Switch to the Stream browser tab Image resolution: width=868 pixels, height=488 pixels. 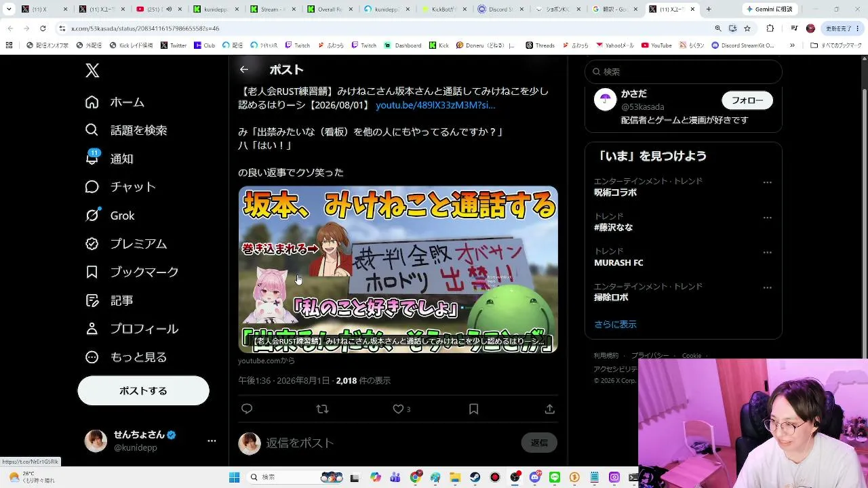(x=274, y=9)
